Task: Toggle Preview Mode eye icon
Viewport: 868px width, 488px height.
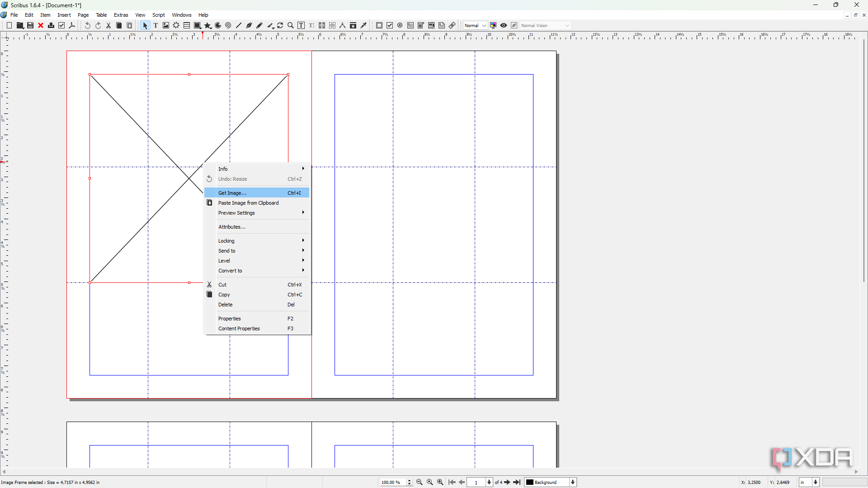Action: (x=504, y=26)
